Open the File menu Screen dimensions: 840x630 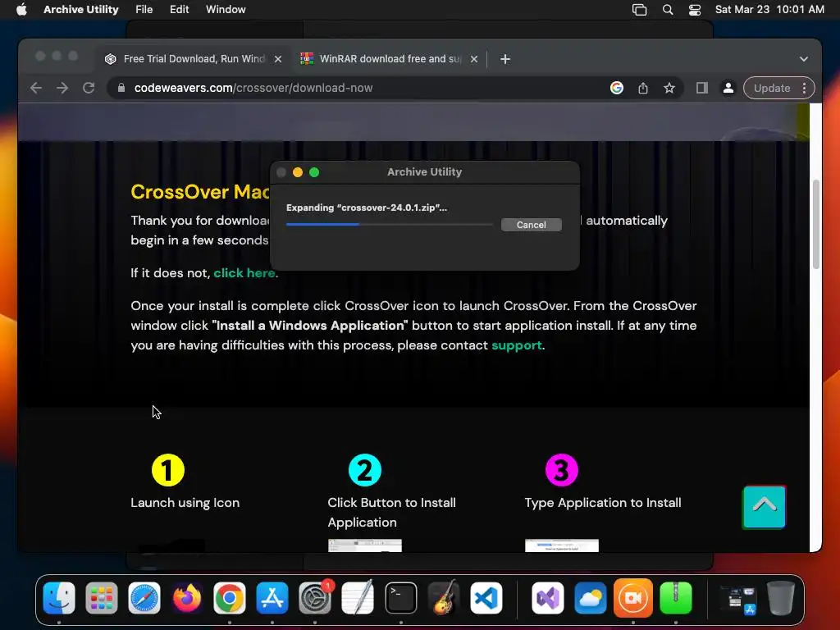tap(144, 10)
